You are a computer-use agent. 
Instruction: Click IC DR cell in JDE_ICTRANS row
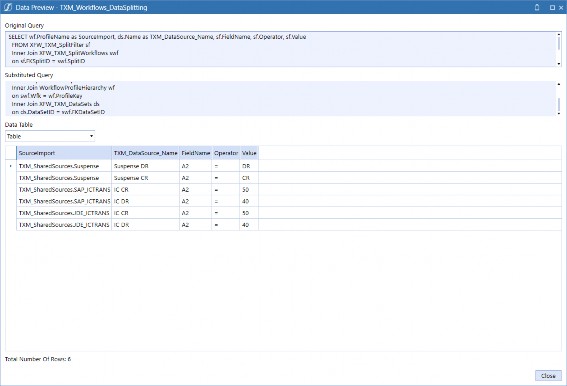(x=145, y=225)
